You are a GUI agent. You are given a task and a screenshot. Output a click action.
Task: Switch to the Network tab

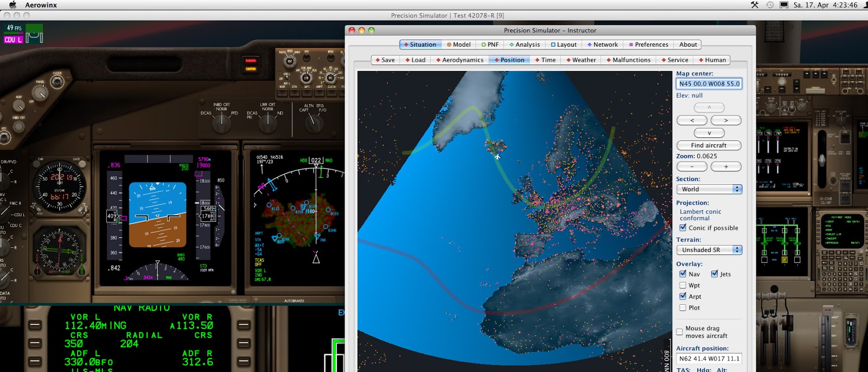tap(603, 44)
